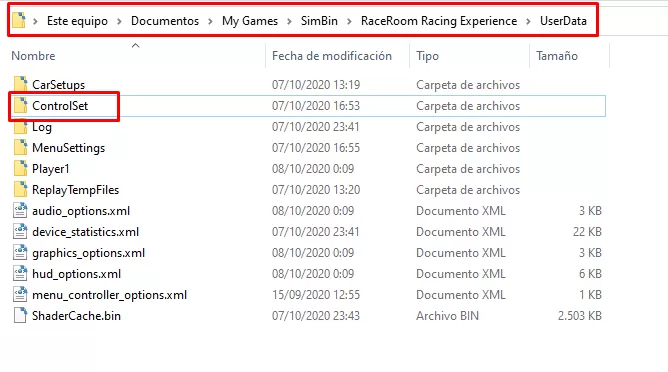Sort by Tamaño column header

[x=557, y=56]
